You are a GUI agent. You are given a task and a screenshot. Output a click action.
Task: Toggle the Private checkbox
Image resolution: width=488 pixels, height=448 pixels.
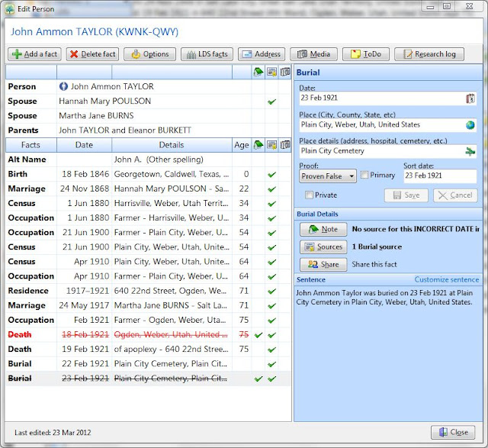tap(309, 195)
